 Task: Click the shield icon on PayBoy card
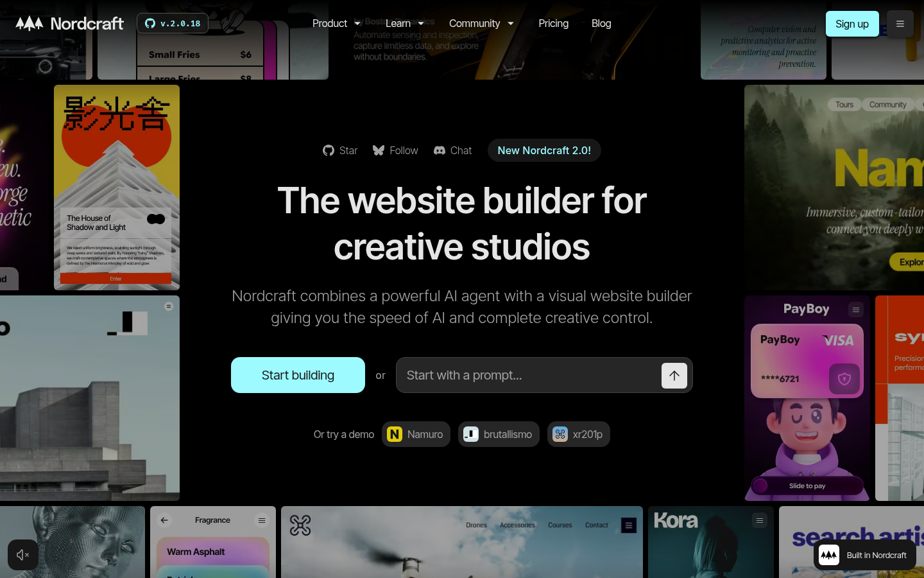click(844, 379)
